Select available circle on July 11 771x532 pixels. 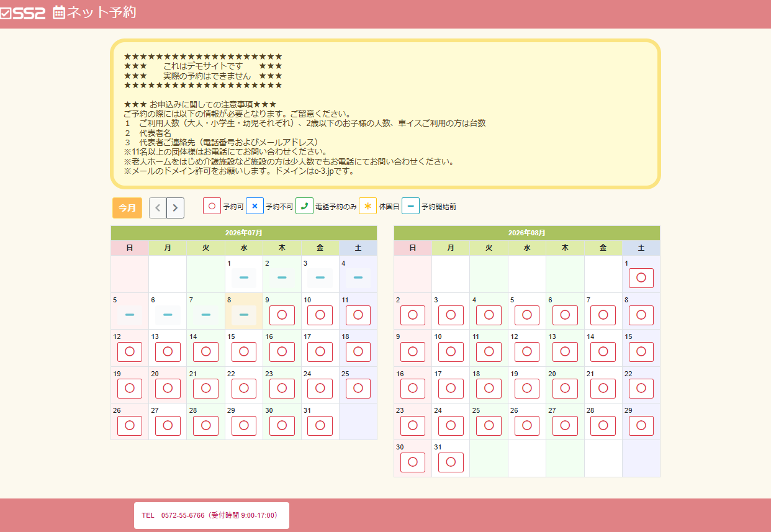pyautogui.click(x=358, y=315)
